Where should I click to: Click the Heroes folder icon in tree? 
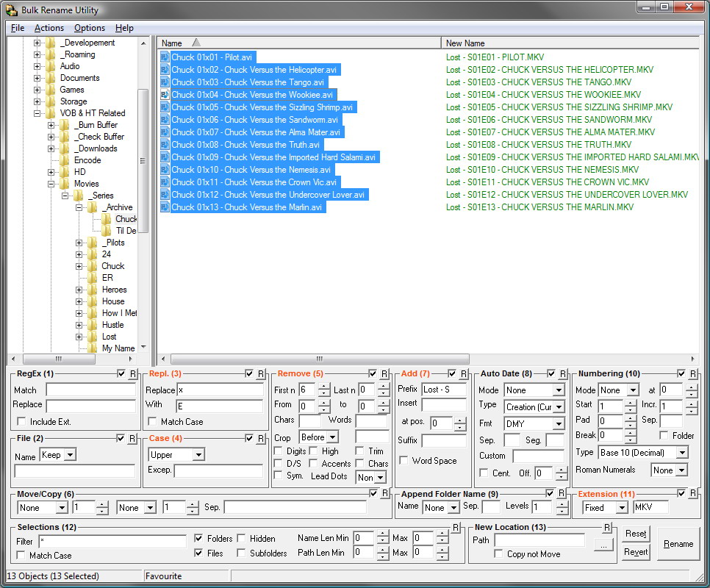coord(92,290)
